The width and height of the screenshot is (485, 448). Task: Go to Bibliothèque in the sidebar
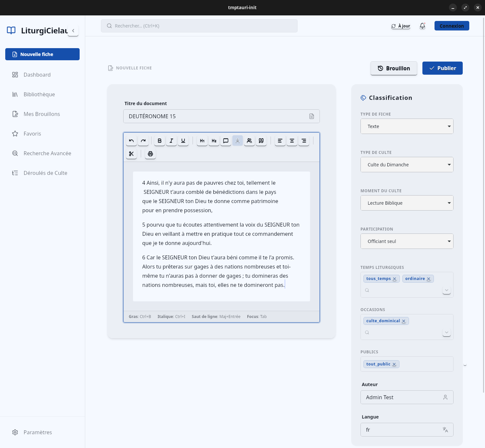(x=39, y=94)
